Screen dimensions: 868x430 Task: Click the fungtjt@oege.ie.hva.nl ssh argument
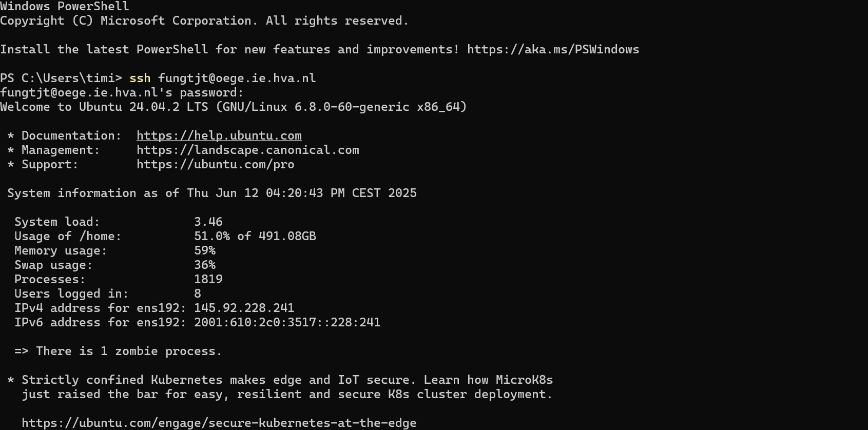tap(237, 79)
